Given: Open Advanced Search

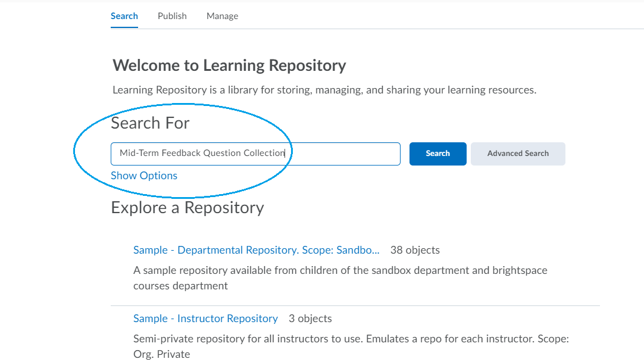Looking at the screenshot, I should click(x=517, y=154).
